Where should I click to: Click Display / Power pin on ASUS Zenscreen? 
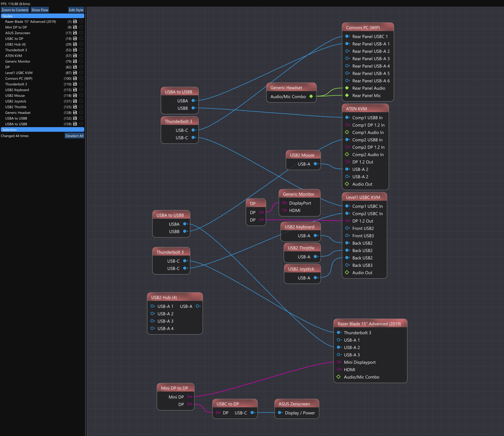pyautogui.click(x=280, y=413)
